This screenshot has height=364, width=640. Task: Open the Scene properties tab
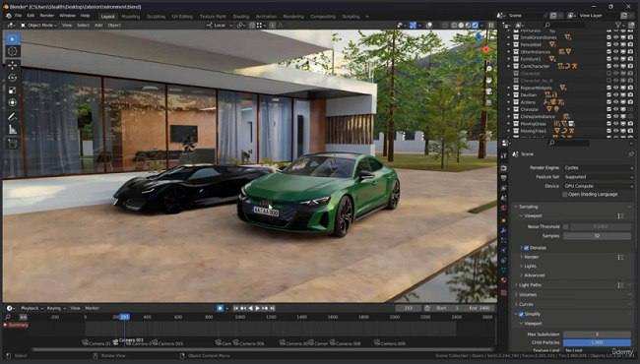click(x=504, y=198)
